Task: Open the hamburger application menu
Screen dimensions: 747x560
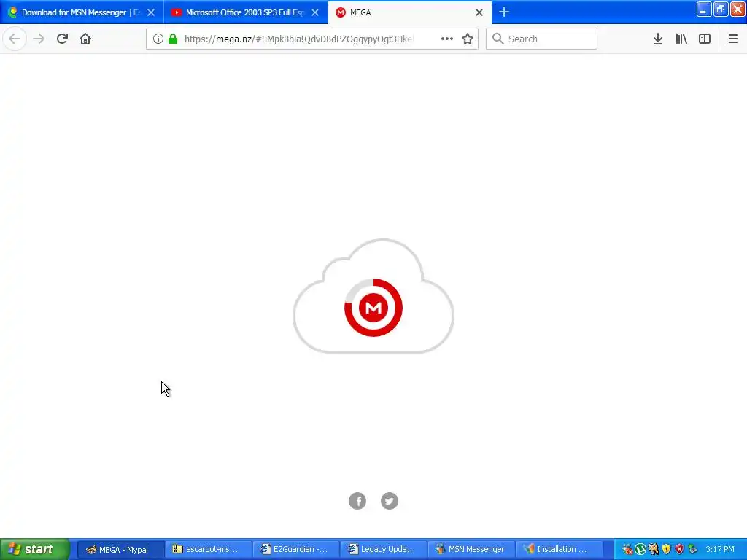Action: [x=732, y=39]
